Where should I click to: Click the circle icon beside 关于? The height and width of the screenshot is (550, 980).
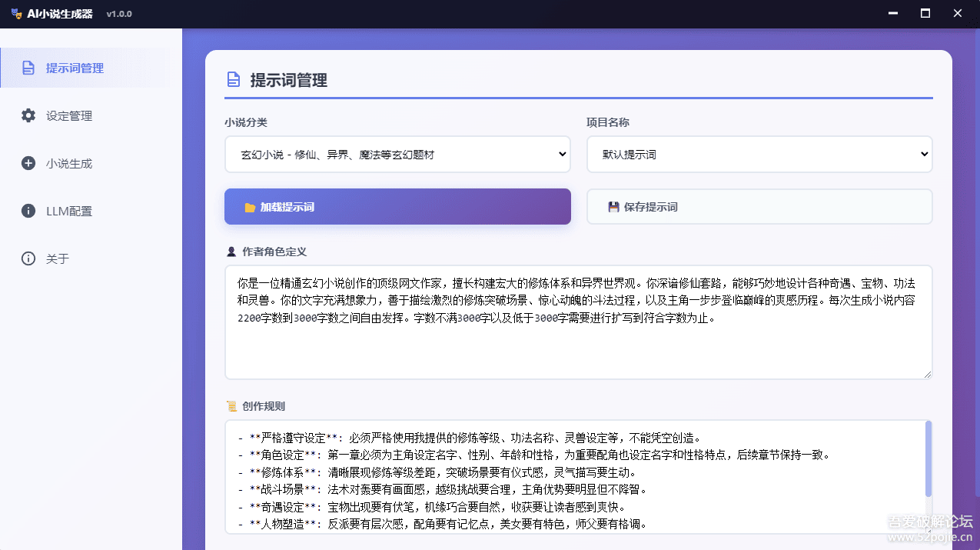(x=28, y=258)
